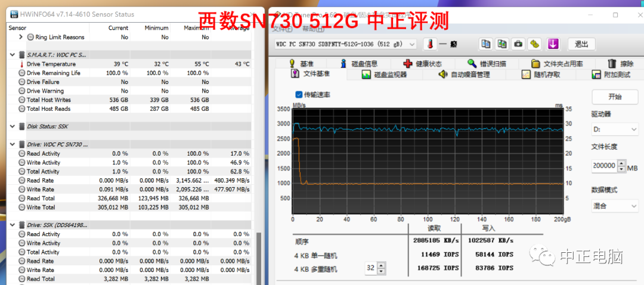This screenshot has width=644, height=285.
Task: Open the 基准 benchmark tab
Action: [302, 64]
